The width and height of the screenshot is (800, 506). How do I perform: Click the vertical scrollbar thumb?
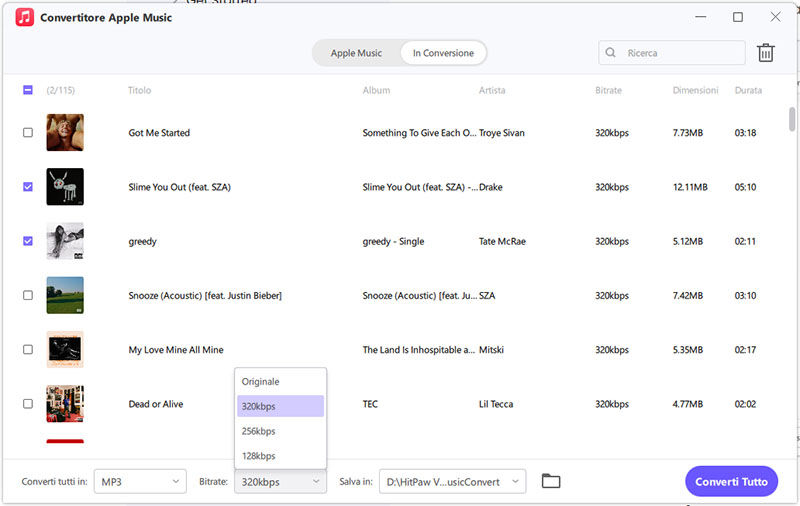coord(791,119)
